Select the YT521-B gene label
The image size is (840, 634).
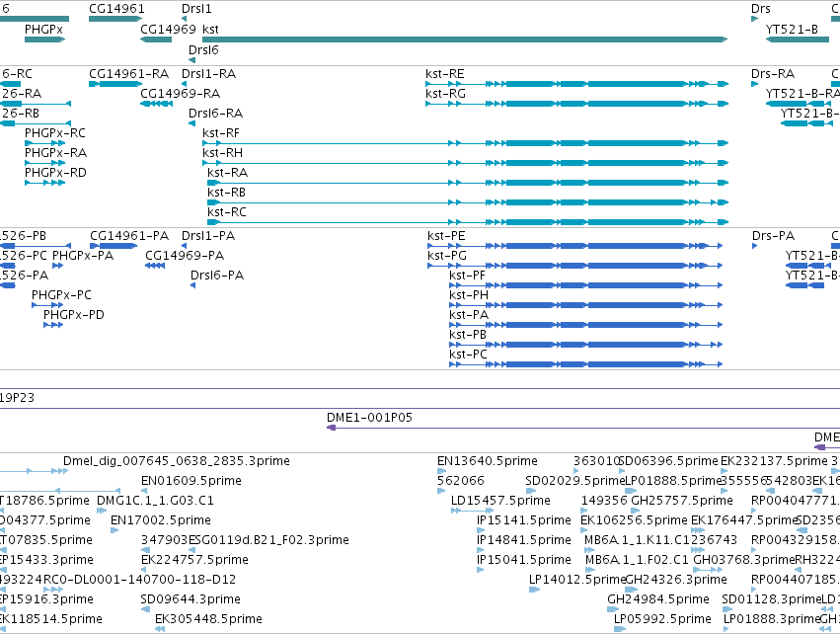point(792,29)
